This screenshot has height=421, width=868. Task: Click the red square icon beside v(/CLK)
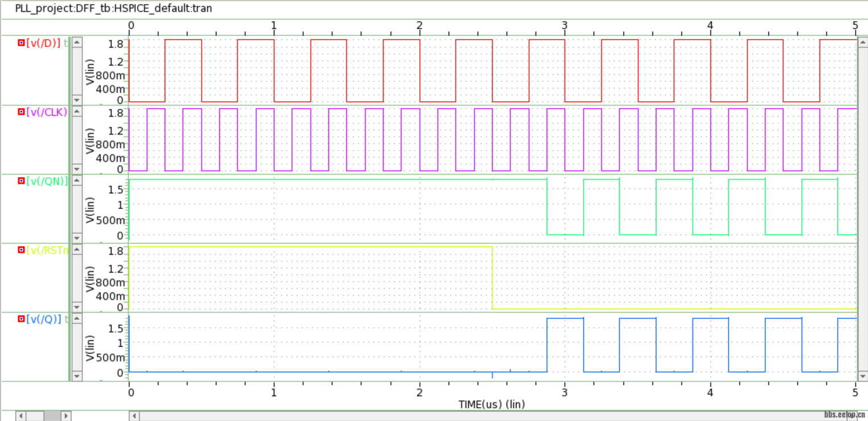click(22, 112)
